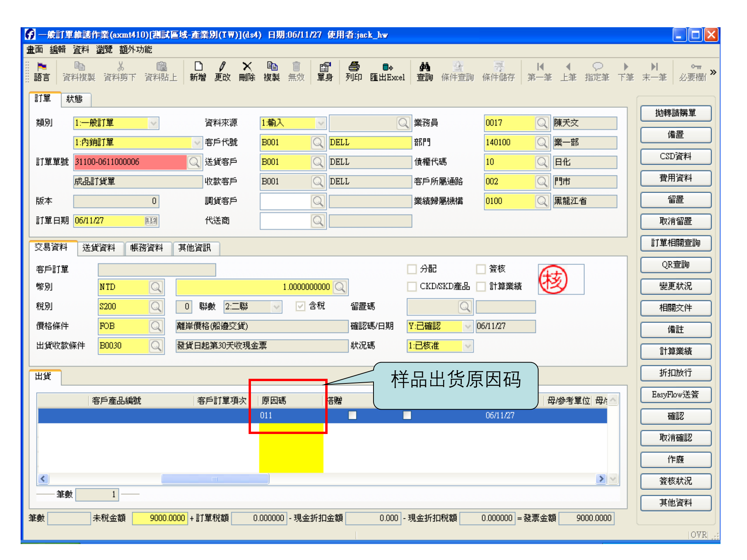The height and width of the screenshot is (560, 747).
Task: Open the 類別 order type dropdown
Action: [x=153, y=123]
